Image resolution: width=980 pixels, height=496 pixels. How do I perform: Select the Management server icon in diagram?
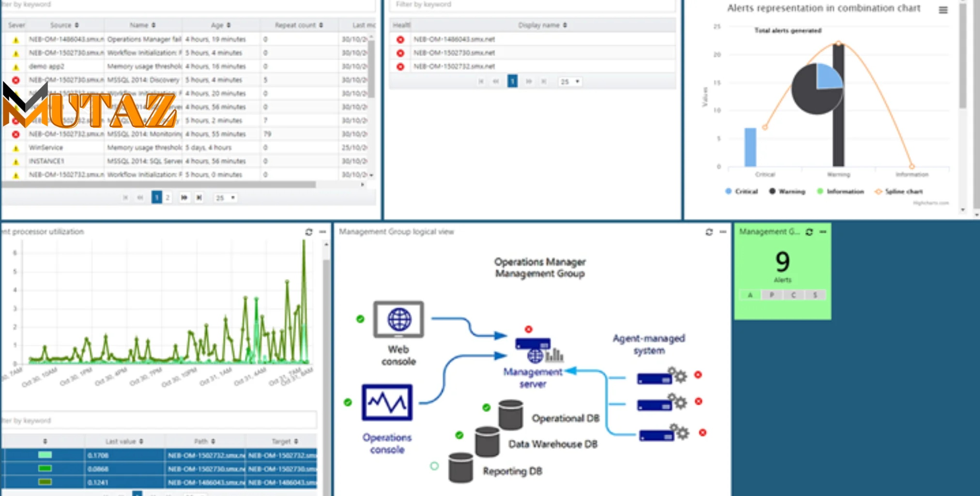pos(539,350)
